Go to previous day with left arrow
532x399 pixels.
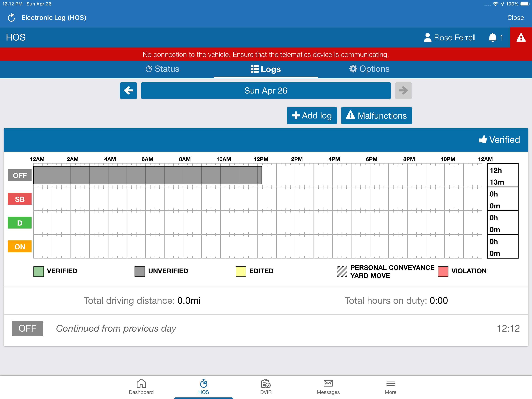click(129, 90)
